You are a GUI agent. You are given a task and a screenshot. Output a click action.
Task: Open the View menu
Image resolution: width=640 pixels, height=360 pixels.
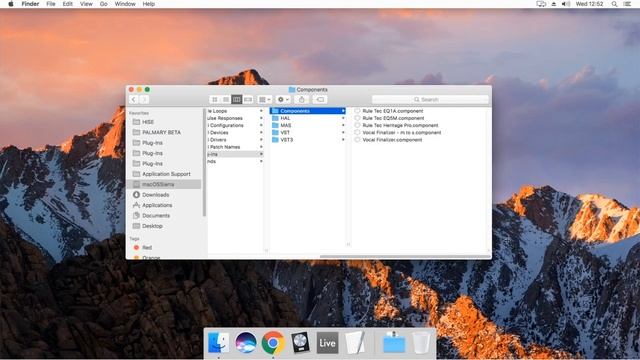coord(86,4)
